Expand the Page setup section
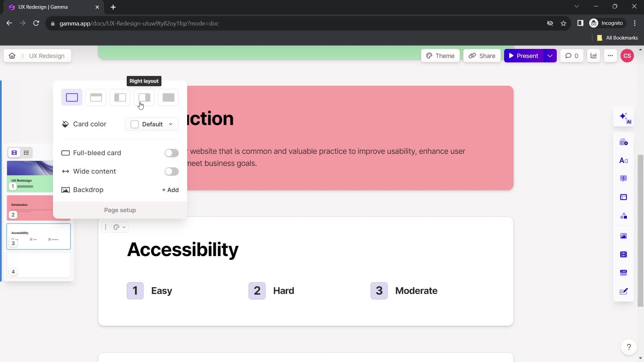This screenshot has width=644, height=362. coord(120,210)
